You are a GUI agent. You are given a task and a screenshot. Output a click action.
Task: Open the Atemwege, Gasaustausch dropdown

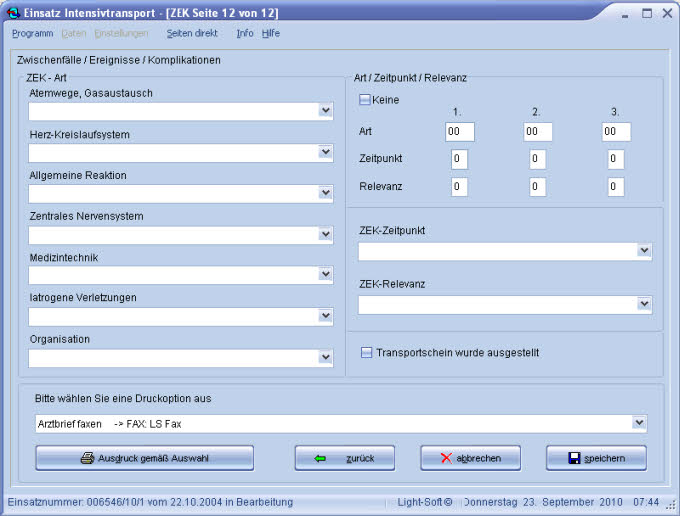(x=180, y=111)
